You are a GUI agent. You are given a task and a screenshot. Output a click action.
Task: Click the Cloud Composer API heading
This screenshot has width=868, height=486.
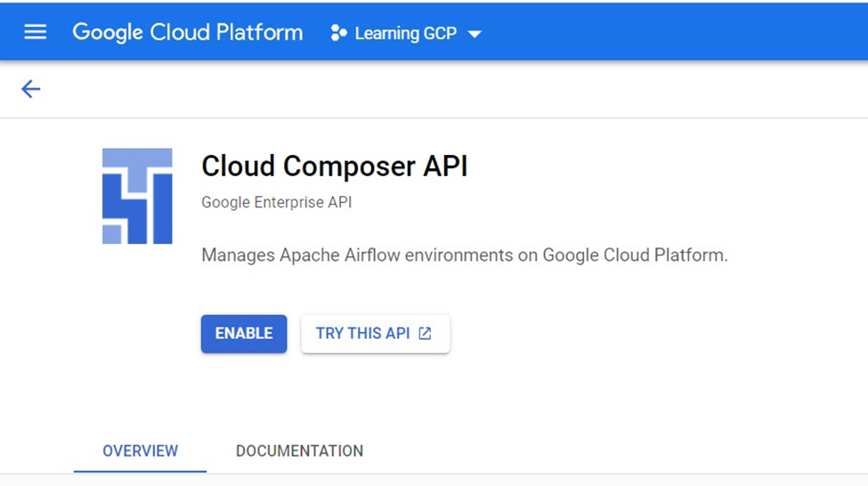click(x=334, y=166)
